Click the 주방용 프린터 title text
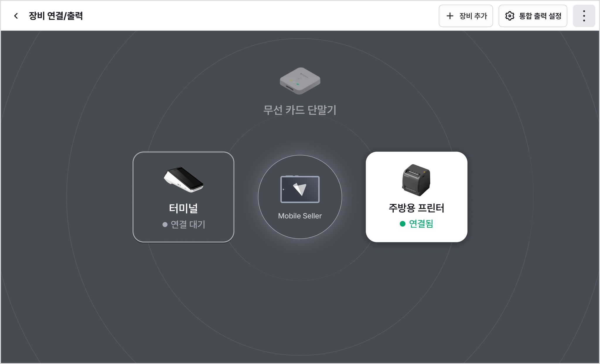Image resolution: width=600 pixels, height=364 pixels. click(x=417, y=208)
